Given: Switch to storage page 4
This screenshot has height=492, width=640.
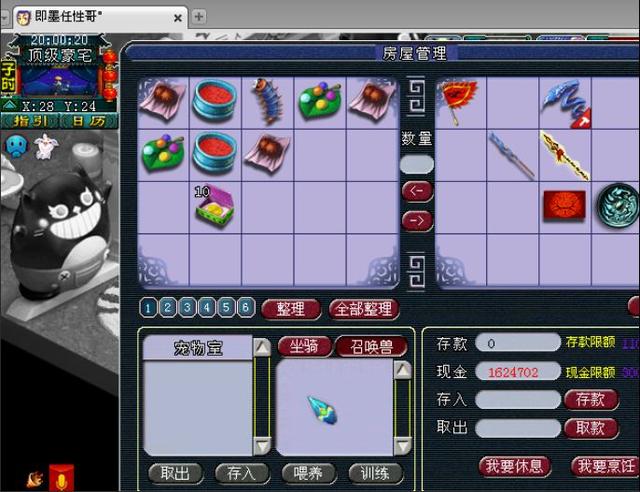Looking at the screenshot, I should (207, 308).
